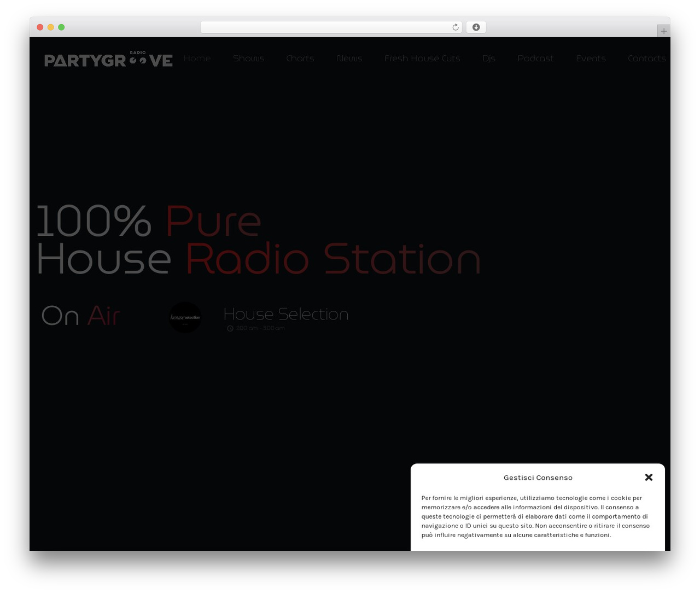The height and width of the screenshot is (593, 700).
Task: Click the '100% Pure House Radio Station' headline
Action: [258, 240]
